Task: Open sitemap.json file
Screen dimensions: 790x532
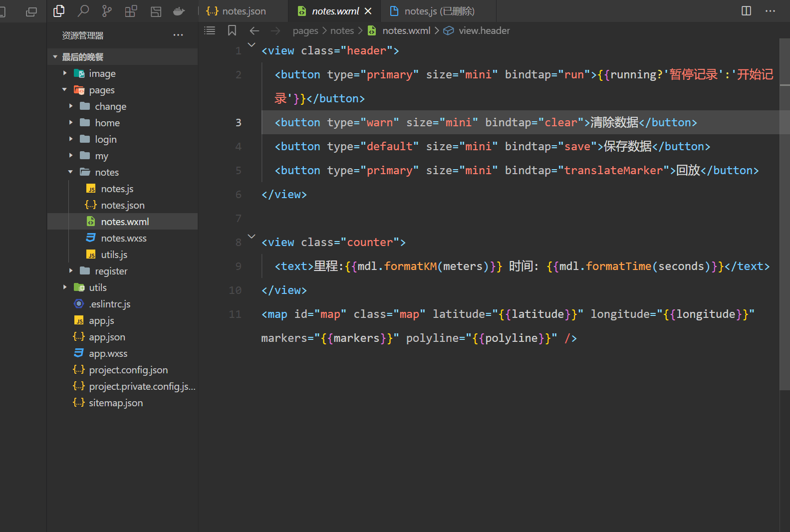Action: [122, 403]
